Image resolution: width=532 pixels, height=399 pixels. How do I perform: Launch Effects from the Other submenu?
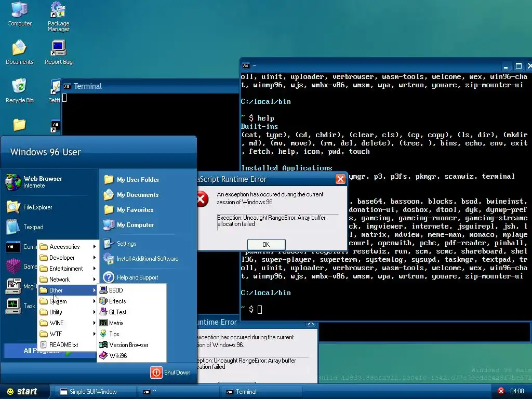tap(131, 301)
